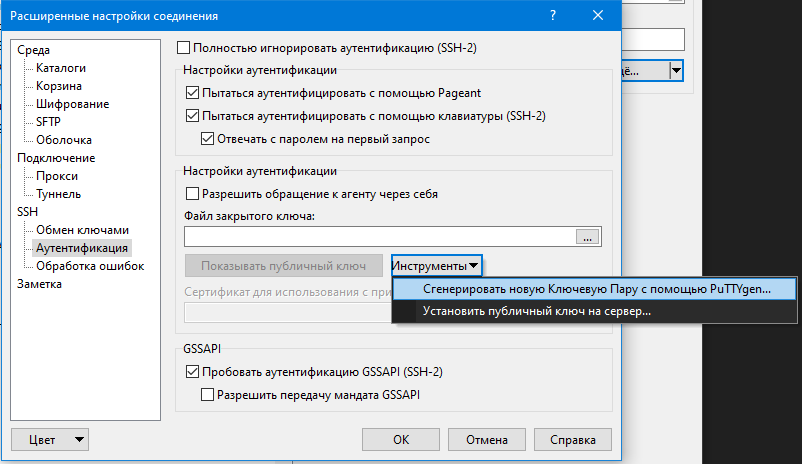Disable 'Пробовать аутентификацию GSSAPI (SSH-2)' checkbox

coord(193,372)
